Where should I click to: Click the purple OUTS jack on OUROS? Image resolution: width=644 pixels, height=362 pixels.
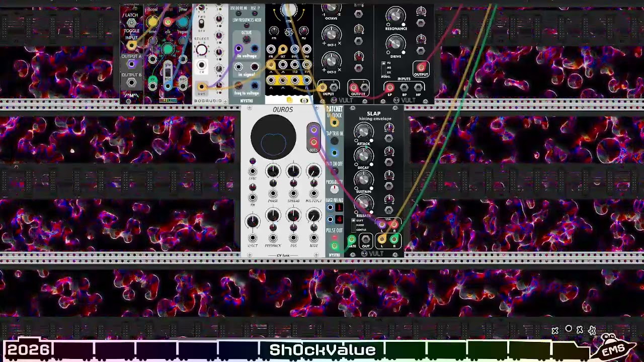coord(313,130)
